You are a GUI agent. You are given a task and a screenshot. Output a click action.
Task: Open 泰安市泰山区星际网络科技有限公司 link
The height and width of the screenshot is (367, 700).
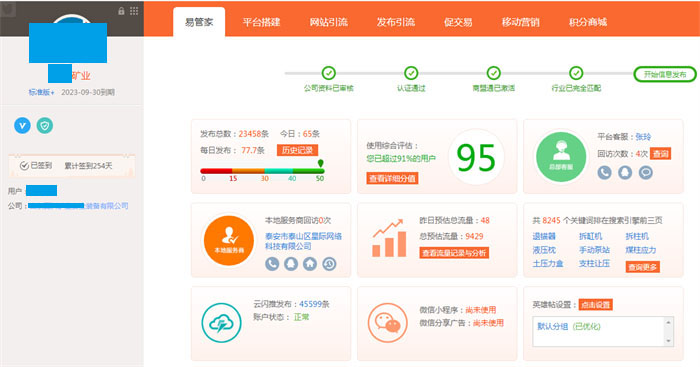(304, 241)
